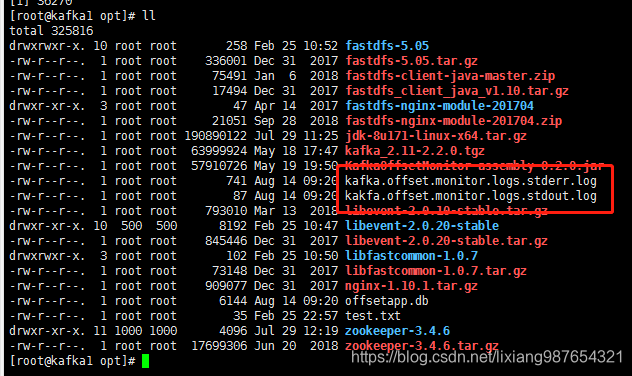Click timestamp 'Jul 29 12:19' of zookeeper directory

click(x=296, y=331)
